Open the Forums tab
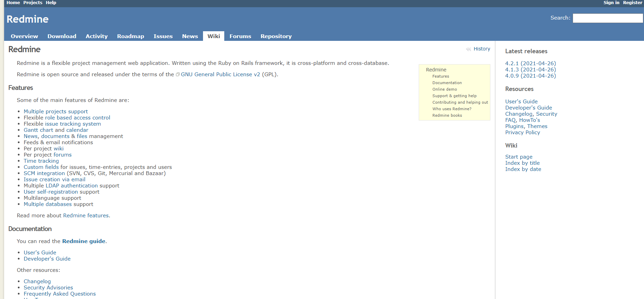 [240, 36]
